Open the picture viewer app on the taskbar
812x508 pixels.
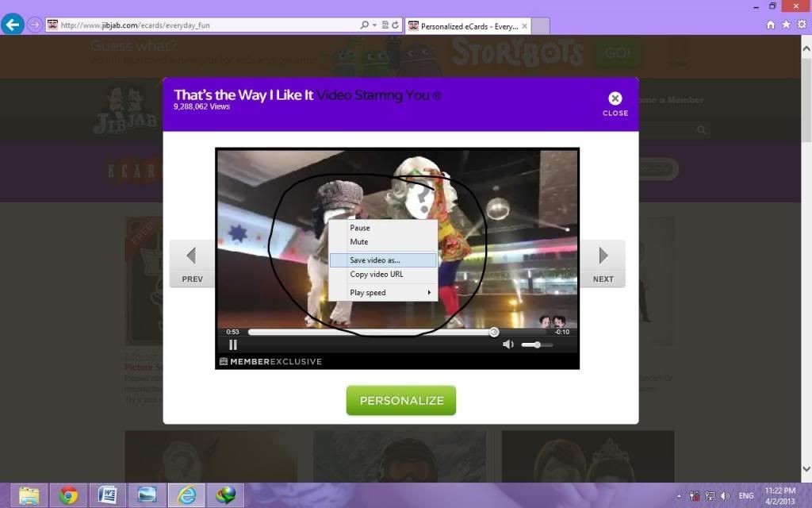(147, 495)
